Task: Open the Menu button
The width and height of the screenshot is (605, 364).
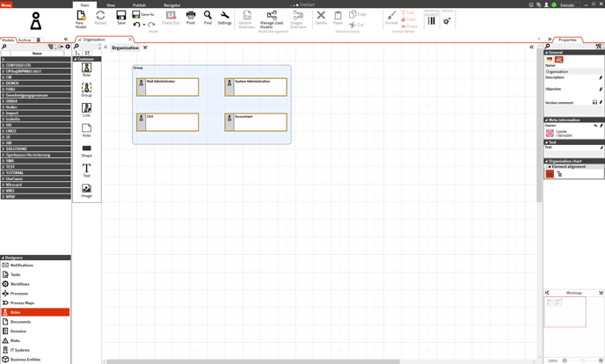Action: (6, 4)
